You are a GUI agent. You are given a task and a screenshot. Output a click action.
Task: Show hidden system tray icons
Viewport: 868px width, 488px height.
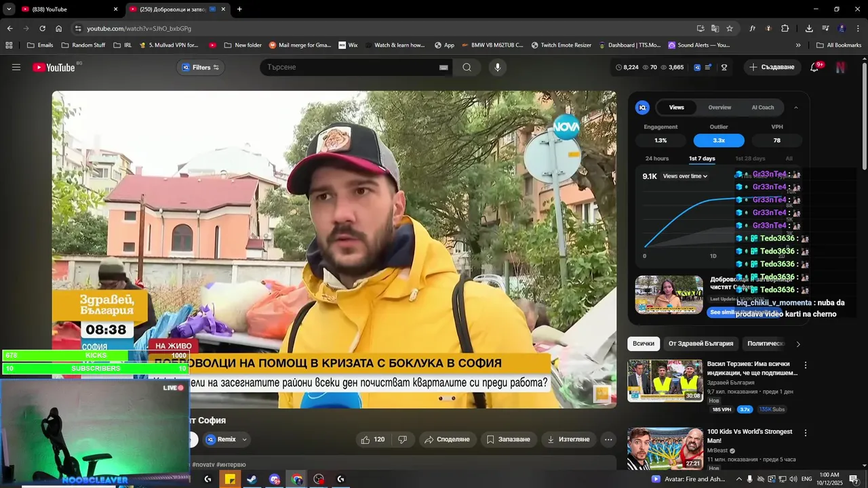click(739, 479)
